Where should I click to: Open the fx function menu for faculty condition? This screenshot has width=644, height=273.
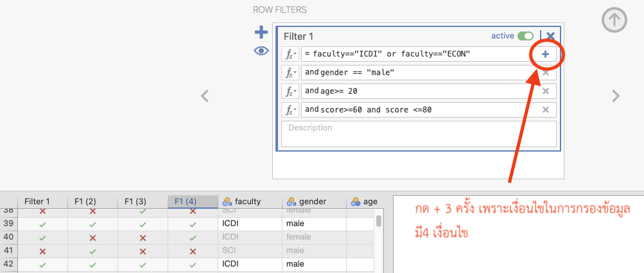tap(290, 55)
